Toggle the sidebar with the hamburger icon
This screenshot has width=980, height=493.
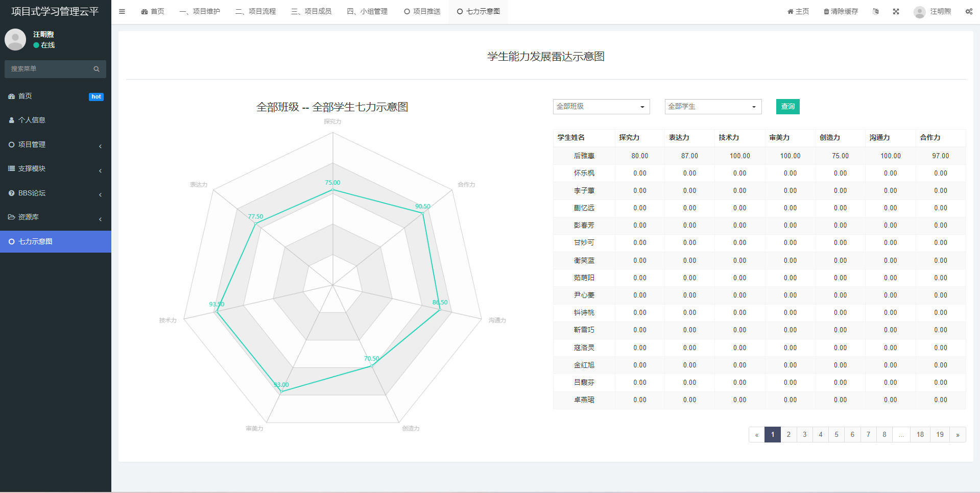point(122,11)
